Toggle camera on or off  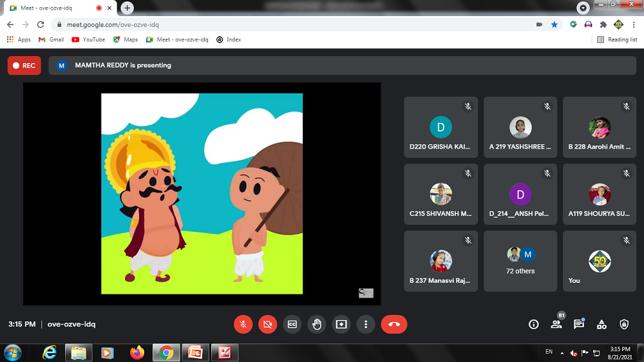click(267, 325)
